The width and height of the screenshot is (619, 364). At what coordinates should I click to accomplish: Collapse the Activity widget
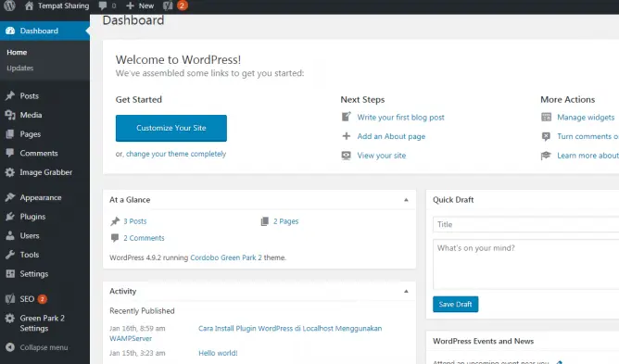click(406, 292)
